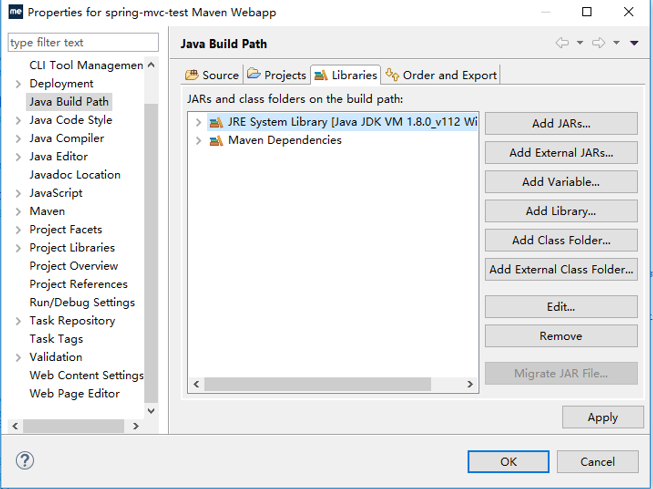Click the MyEclipse 'me' title bar icon
This screenshot has width=653, height=489.
(15, 12)
